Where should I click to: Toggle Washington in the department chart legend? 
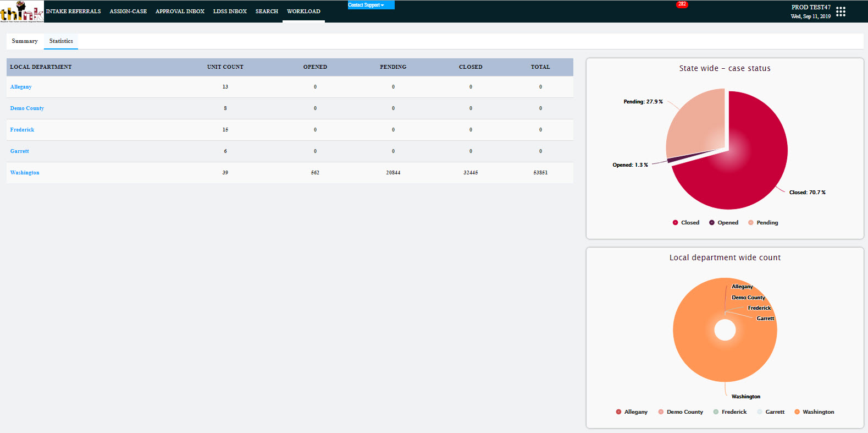797,412
